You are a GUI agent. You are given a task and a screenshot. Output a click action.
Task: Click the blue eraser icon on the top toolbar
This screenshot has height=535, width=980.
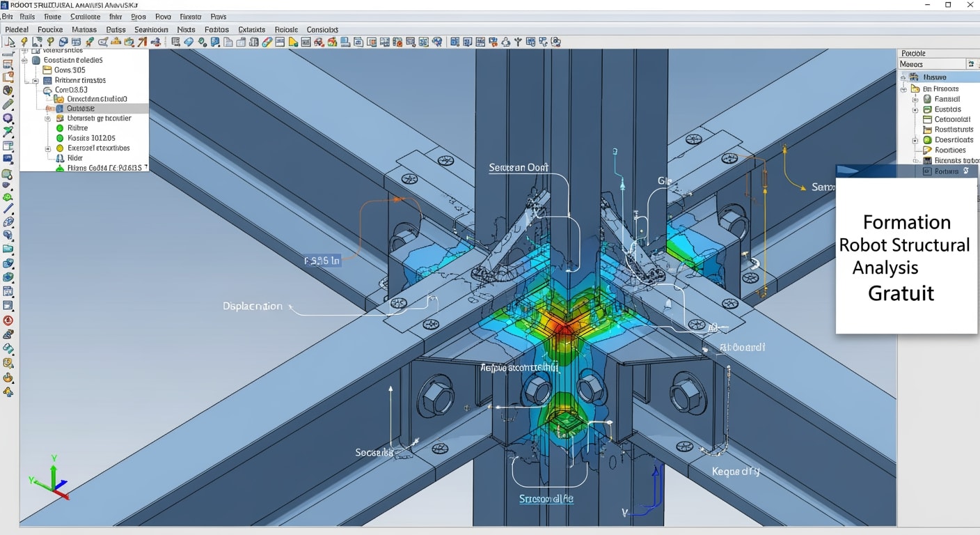(x=188, y=42)
